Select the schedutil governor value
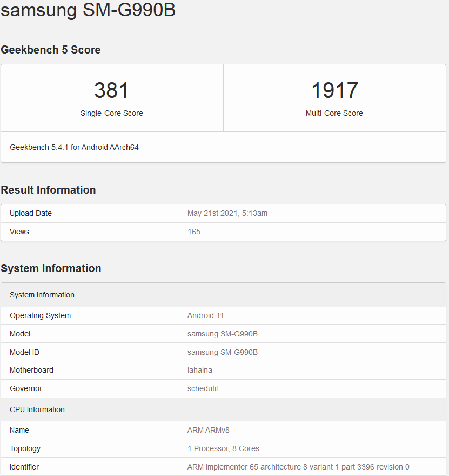The image size is (449, 476). [203, 388]
